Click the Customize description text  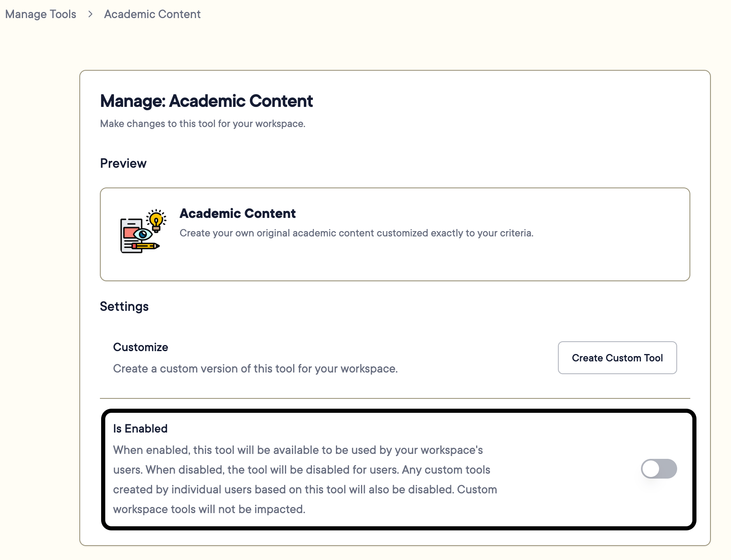tap(255, 368)
